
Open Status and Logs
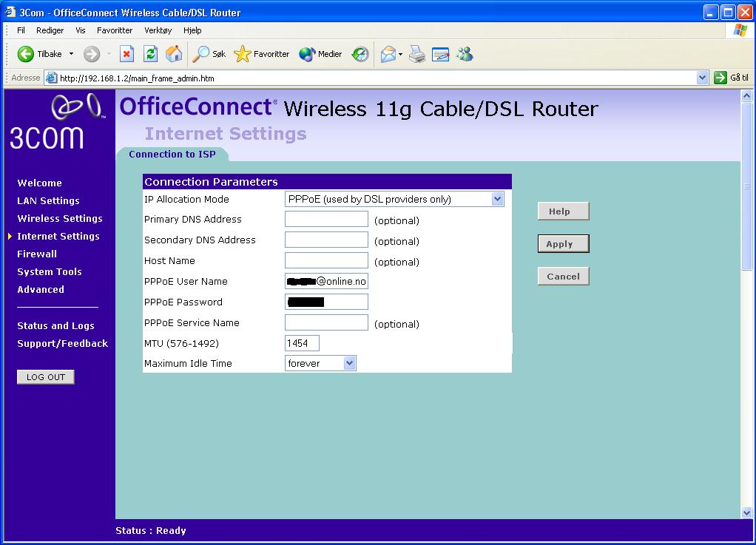tap(55, 326)
